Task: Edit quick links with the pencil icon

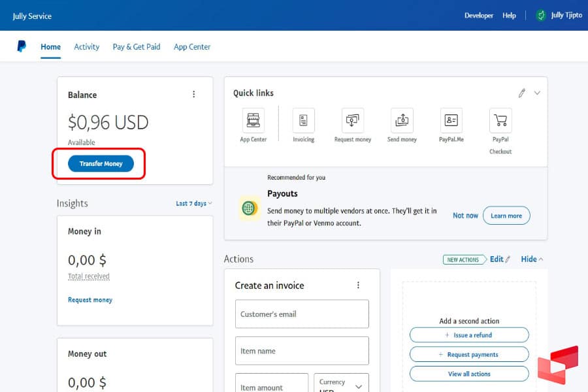Action: [x=522, y=93]
